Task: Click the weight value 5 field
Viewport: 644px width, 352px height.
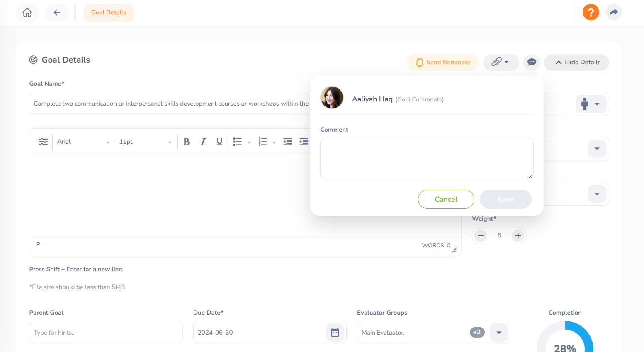Action: (499, 235)
